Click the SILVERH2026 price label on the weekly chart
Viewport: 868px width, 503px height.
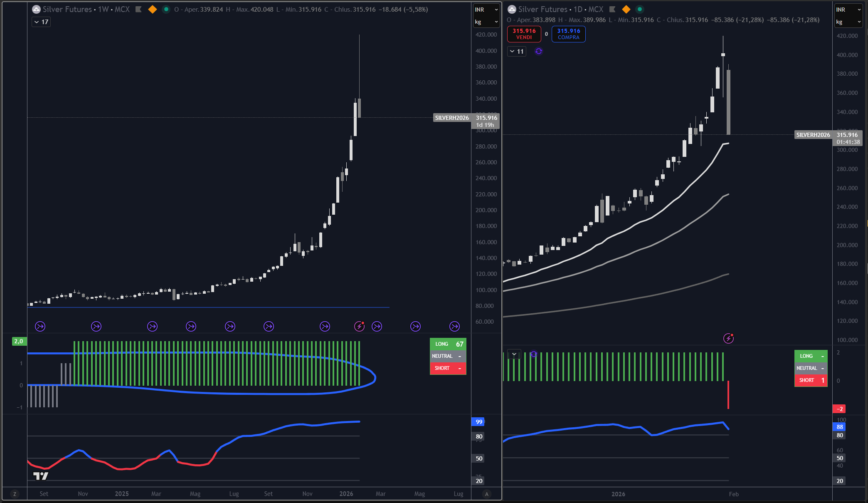pos(452,118)
